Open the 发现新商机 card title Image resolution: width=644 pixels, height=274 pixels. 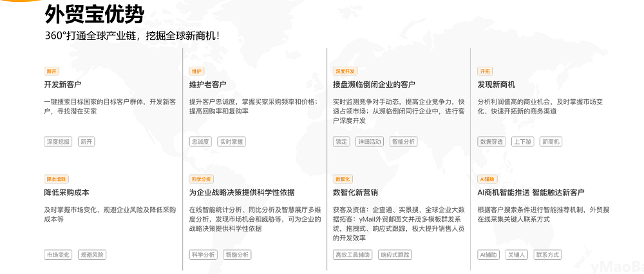click(496, 84)
